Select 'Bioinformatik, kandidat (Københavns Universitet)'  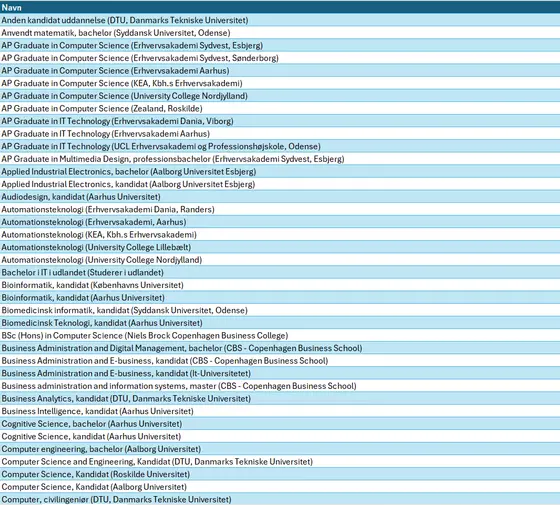click(x=280, y=285)
